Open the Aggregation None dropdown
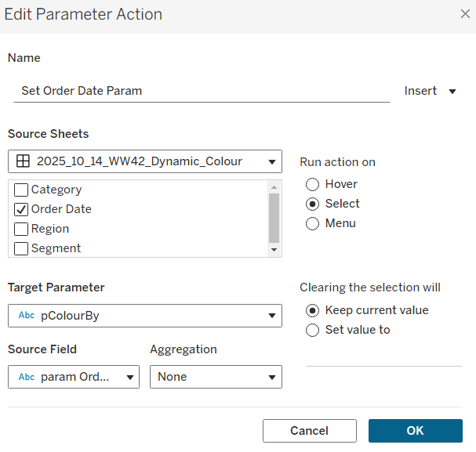The width and height of the screenshot is (476, 452). click(x=216, y=377)
